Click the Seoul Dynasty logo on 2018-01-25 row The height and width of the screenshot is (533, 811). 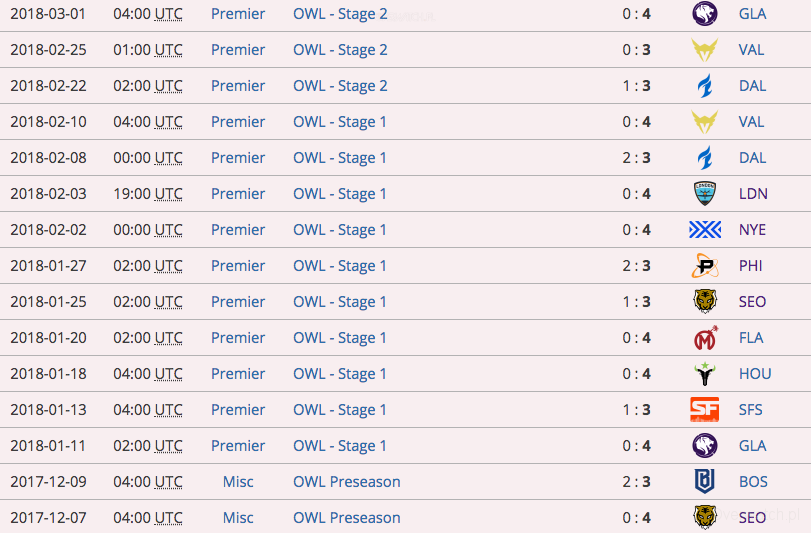coord(704,302)
